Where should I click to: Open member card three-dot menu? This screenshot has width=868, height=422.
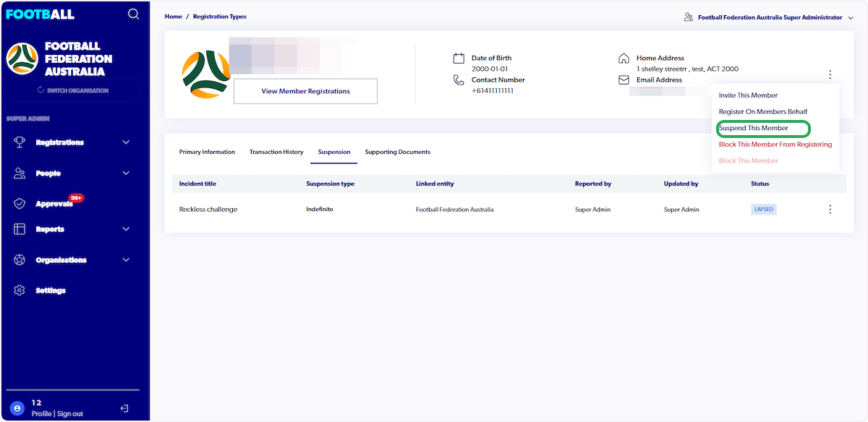point(830,74)
